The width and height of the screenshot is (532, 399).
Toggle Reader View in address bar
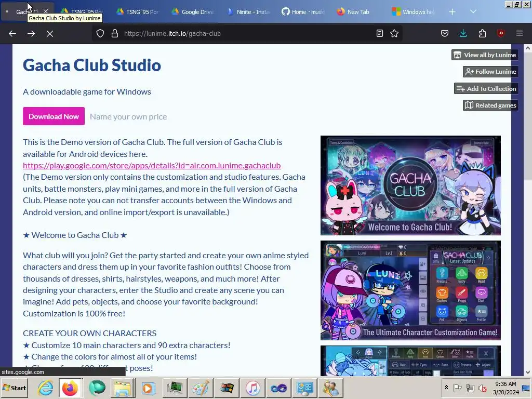(x=380, y=34)
